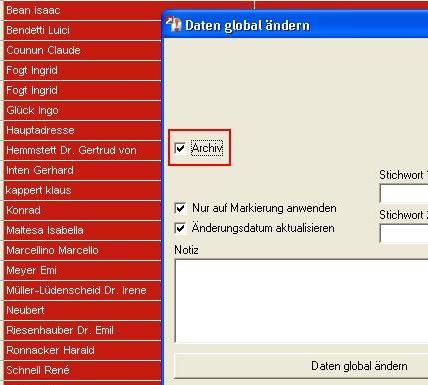Select the Neubert row
Screen dimensions: 428x385
coord(82,310)
